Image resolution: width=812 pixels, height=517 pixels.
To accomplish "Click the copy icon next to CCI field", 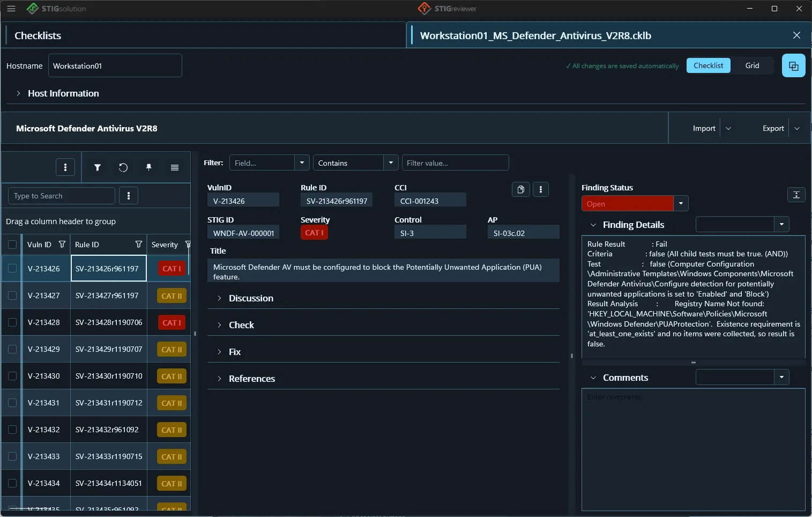I will [520, 189].
